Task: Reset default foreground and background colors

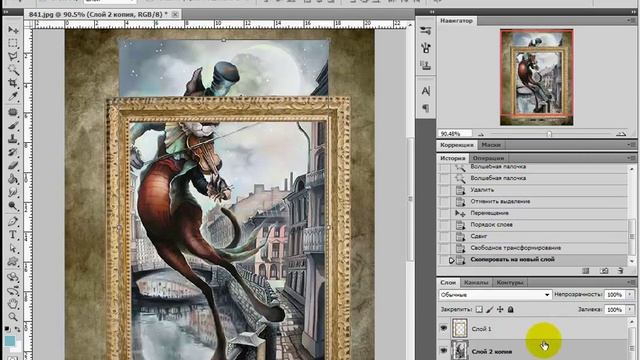Action: [x=8, y=329]
